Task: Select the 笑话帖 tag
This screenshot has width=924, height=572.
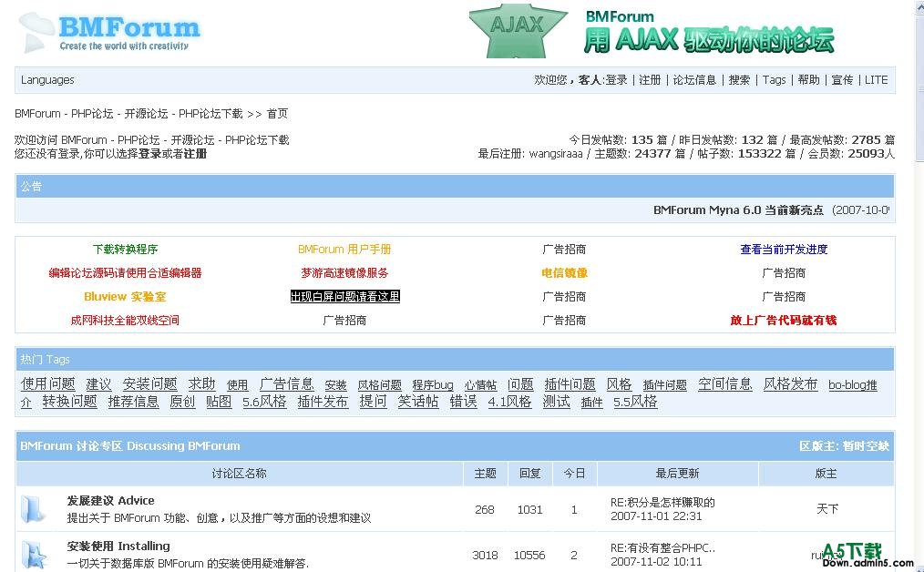Action: point(417,402)
